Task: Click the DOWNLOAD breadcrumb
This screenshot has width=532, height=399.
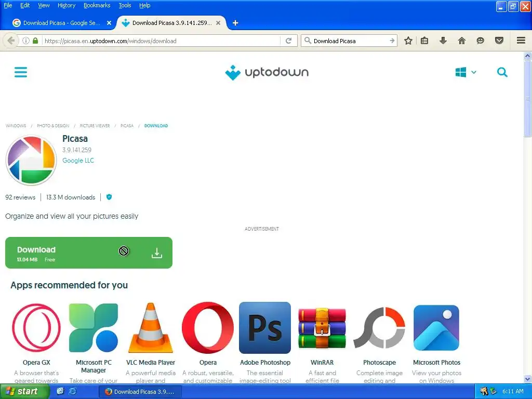Action: 156,126
